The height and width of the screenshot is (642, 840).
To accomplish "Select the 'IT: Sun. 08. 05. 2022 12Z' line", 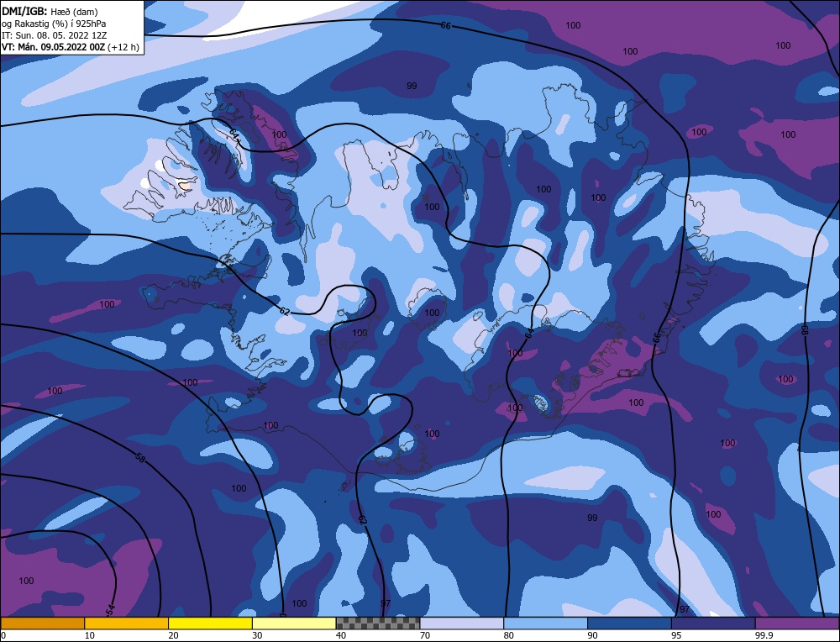I will coord(54,35).
